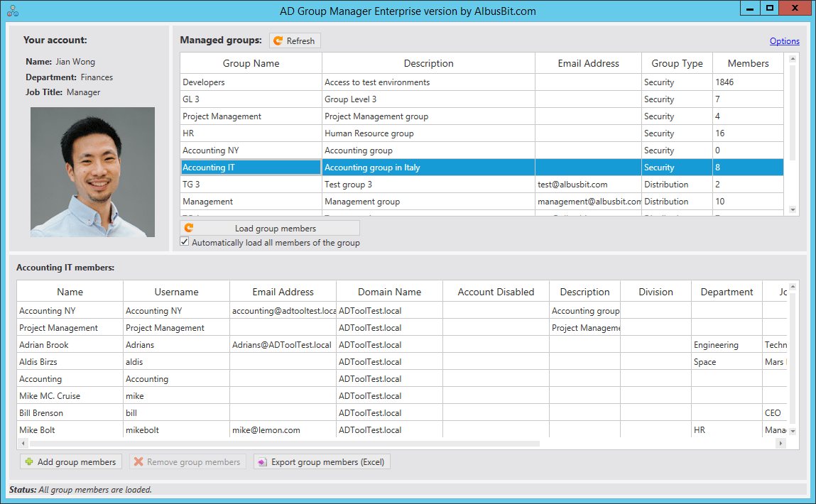Click the green plus icon to add members
Viewport: 816px width, 504px height.
[28, 461]
